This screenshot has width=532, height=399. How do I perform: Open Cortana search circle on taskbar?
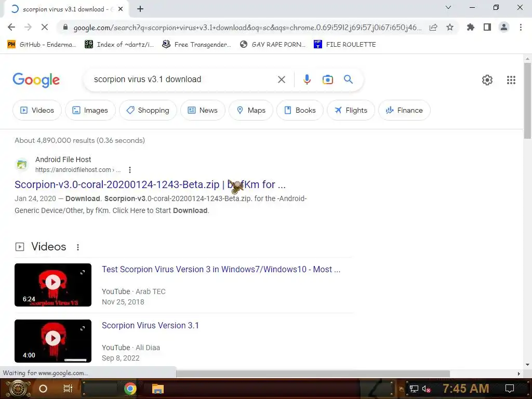[43, 389]
